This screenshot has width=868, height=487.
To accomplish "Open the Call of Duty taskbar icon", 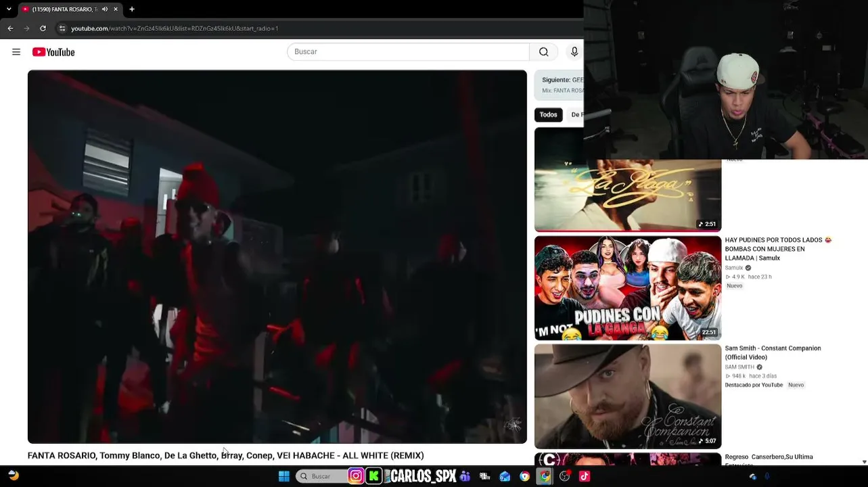I will [x=484, y=476].
